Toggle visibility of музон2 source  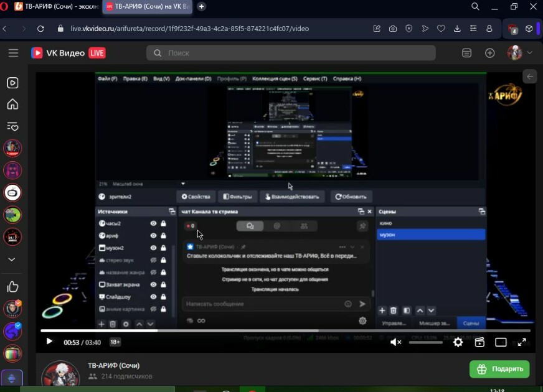[153, 248]
